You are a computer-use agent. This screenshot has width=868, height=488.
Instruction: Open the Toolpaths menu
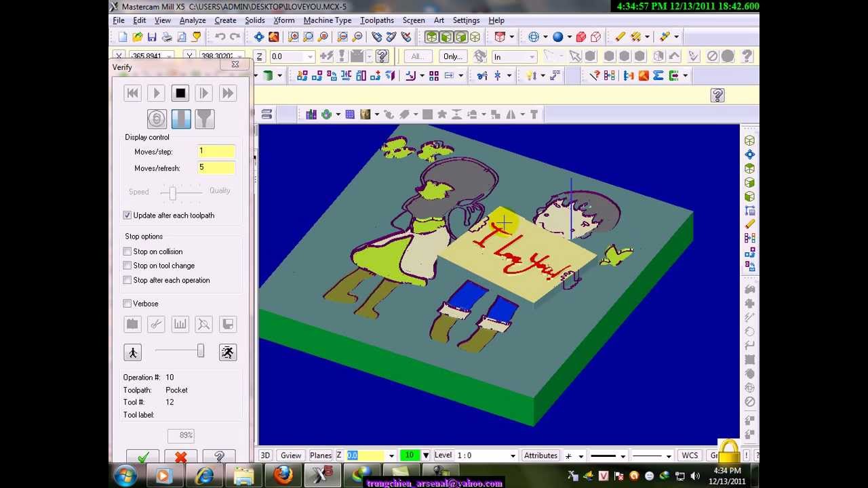pyautogui.click(x=377, y=20)
